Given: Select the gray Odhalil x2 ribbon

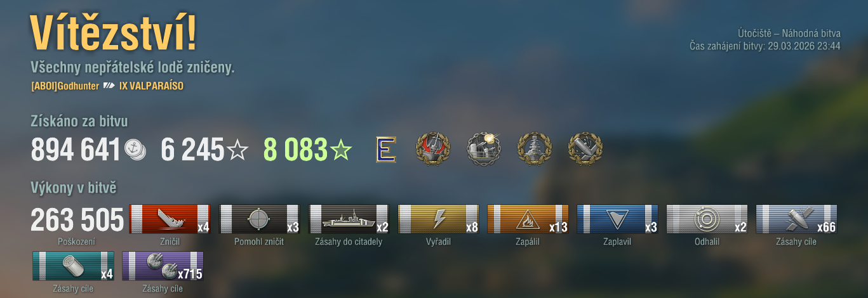Looking at the screenshot, I should [707, 219].
